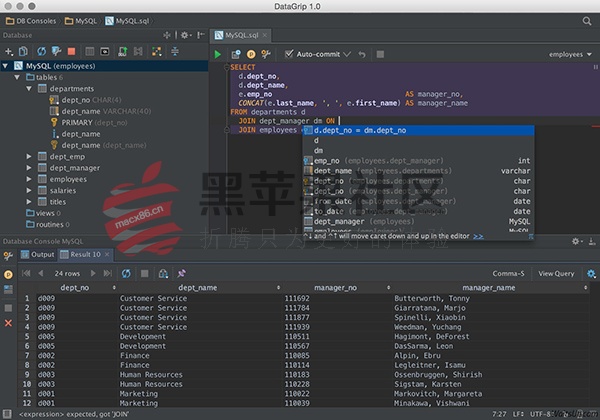
Task: Click the duplicate data source icon
Action: coord(23,51)
